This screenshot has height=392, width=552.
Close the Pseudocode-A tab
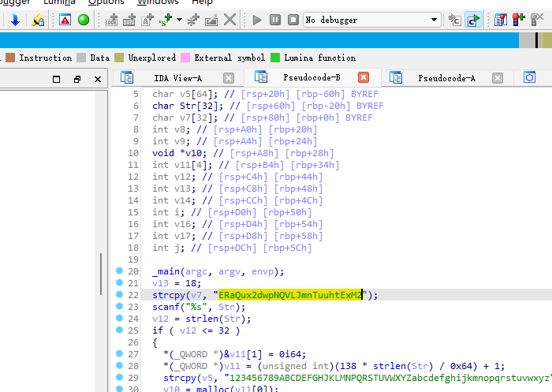pos(497,78)
